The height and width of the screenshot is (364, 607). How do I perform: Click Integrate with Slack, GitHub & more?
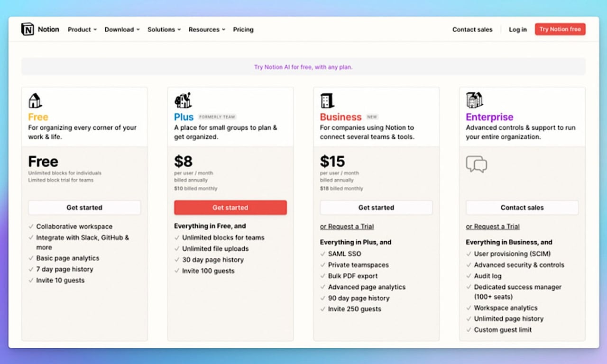83,242
